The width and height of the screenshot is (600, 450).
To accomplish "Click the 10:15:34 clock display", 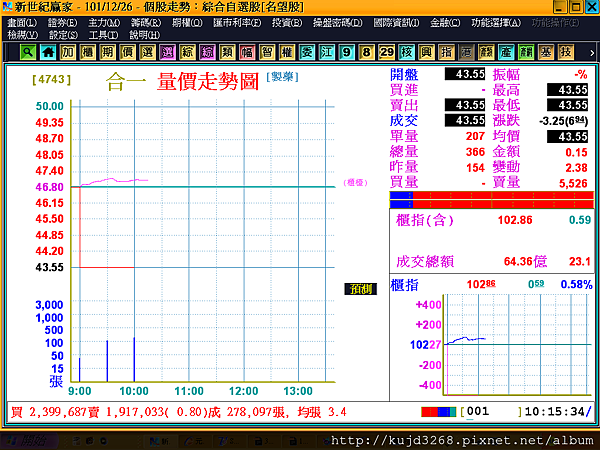I will 554,412.
